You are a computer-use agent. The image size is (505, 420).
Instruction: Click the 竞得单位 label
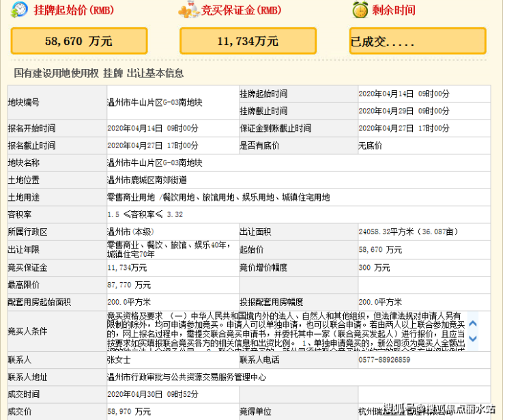pyautogui.click(x=255, y=412)
